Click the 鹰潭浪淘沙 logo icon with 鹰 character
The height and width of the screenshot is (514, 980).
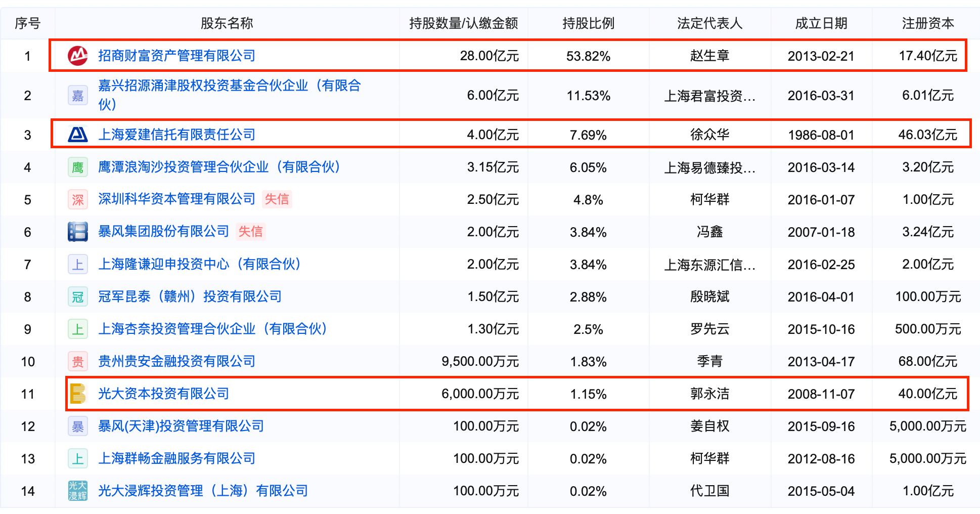(x=78, y=167)
